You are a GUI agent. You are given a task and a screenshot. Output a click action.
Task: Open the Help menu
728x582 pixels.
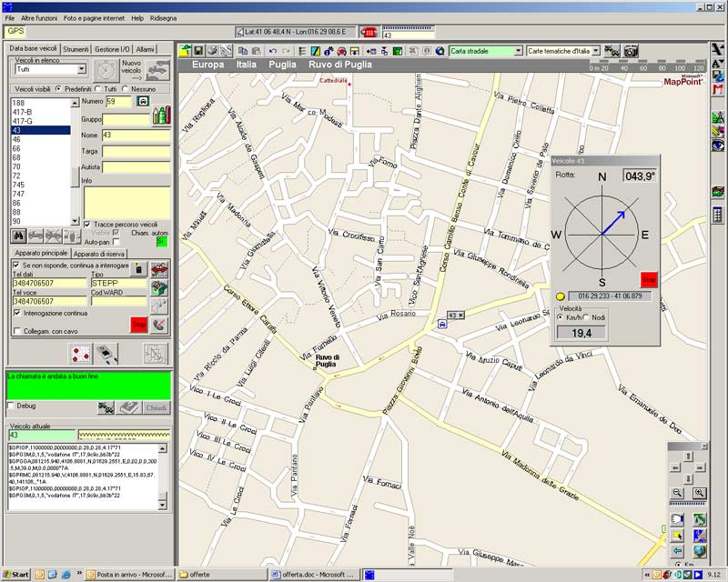click(137, 18)
